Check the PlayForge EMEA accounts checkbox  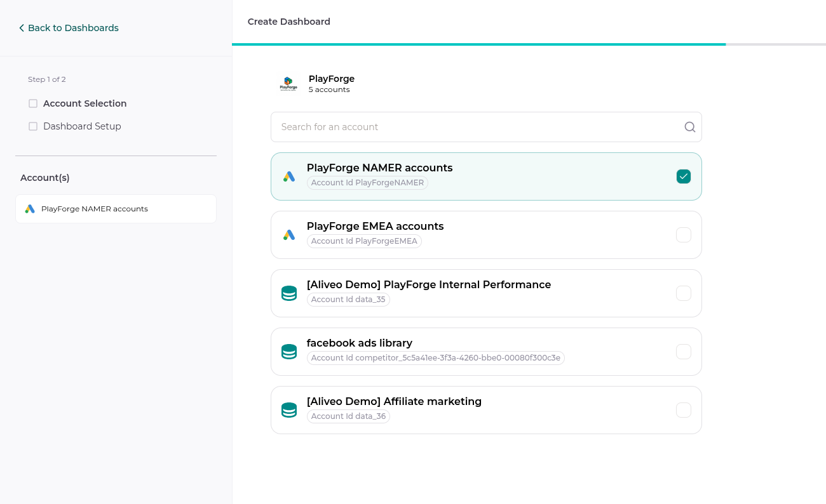[x=683, y=235]
